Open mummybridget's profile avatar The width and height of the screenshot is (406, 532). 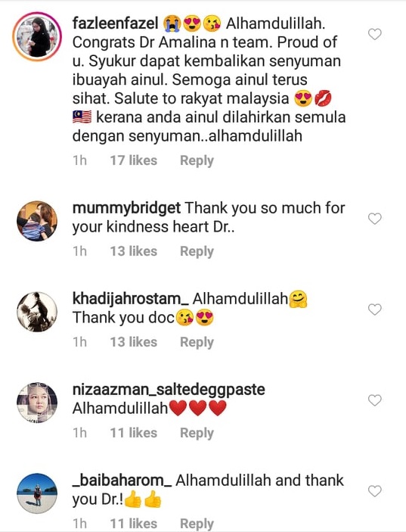pyautogui.click(x=37, y=221)
